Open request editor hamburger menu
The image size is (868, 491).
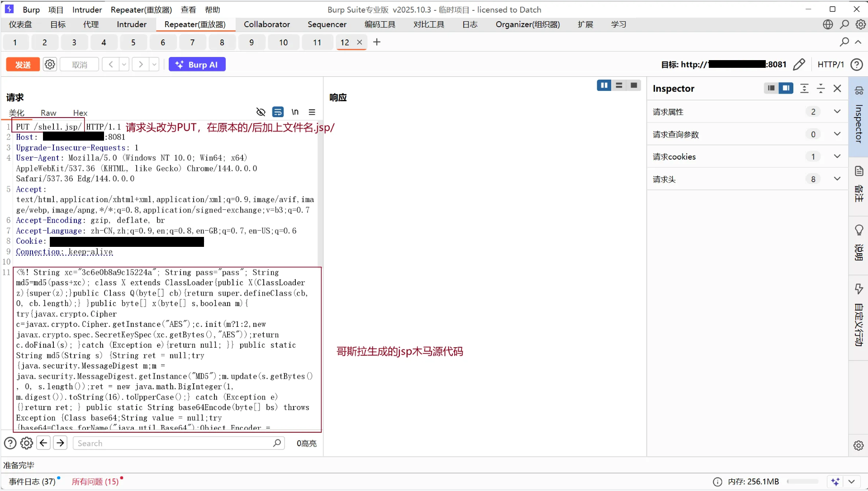click(312, 112)
